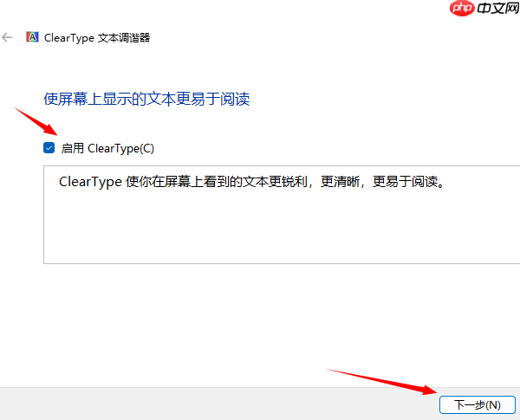The height and width of the screenshot is (420, 520).
Task: Uncheck the 启用 ClearType(C) checkbox
Action: (49, 148)
